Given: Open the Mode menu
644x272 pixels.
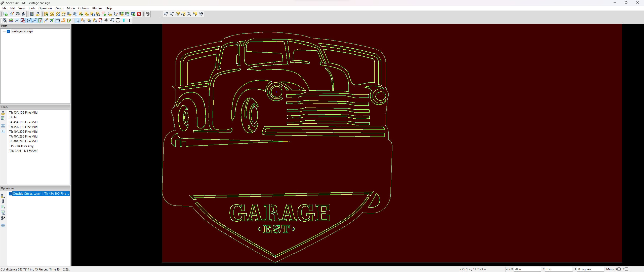Looking at the screenshot, I should coord(71,8).
